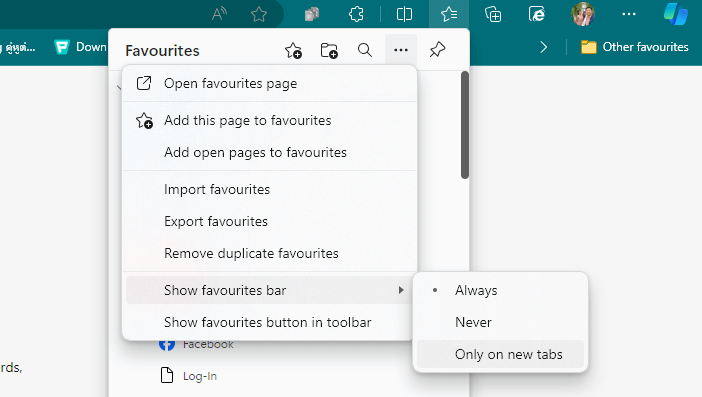The height and width of the screenshot is (397, 702).
Task: Click the star to favourite this page
Action: (x=259, y=14)
